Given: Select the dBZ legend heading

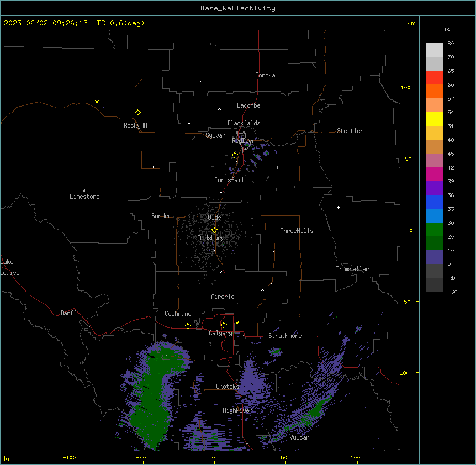Looking at the screenshot, I should point(447,29).
